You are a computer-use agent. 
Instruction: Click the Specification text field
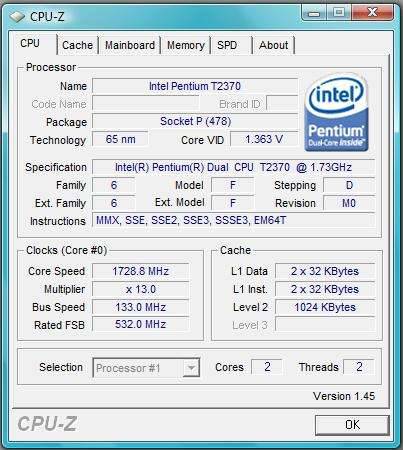(233, 167)
